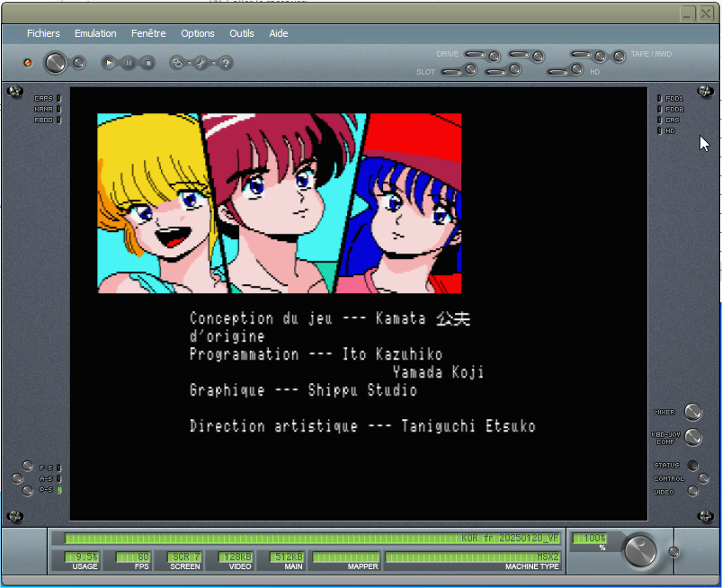Click the SCR 7 screen mode readout
Image resolution: width=722 pixels, height=588 pixels.
click(x=183, y=557)
